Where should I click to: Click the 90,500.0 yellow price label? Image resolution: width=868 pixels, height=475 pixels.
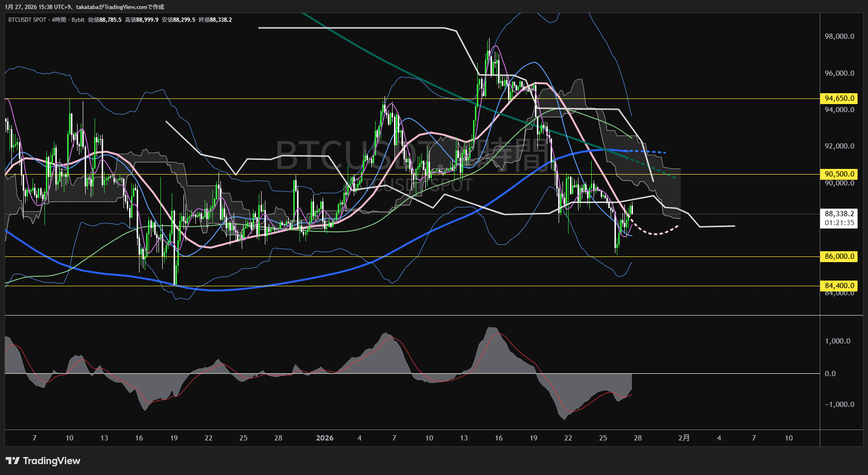click(x=839, y=174)
